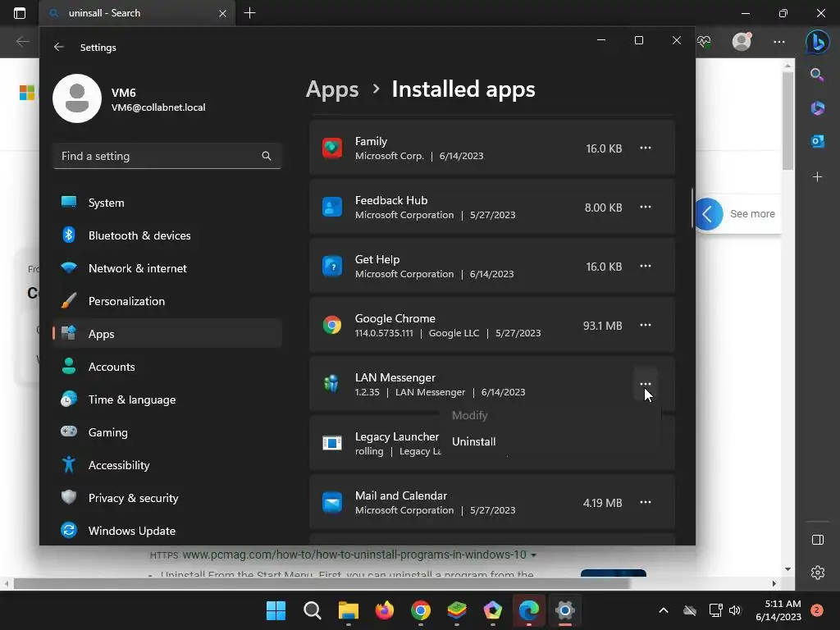Click the Mail and Calendar app icon

332,503
